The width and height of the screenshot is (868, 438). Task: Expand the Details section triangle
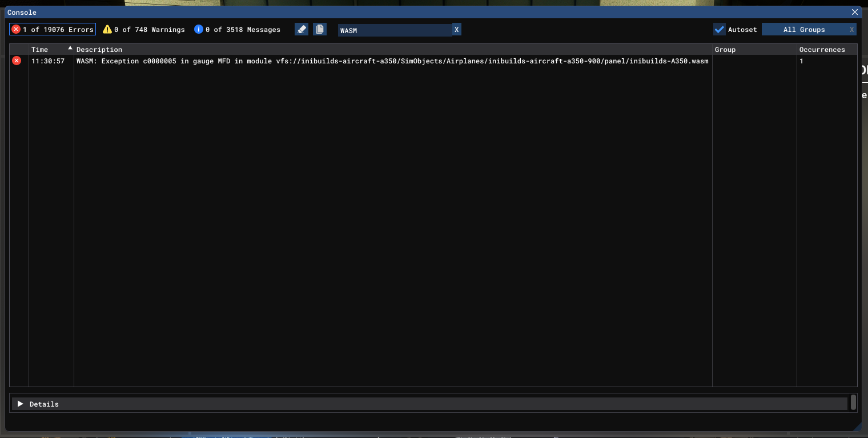click(x=21, y=404)
